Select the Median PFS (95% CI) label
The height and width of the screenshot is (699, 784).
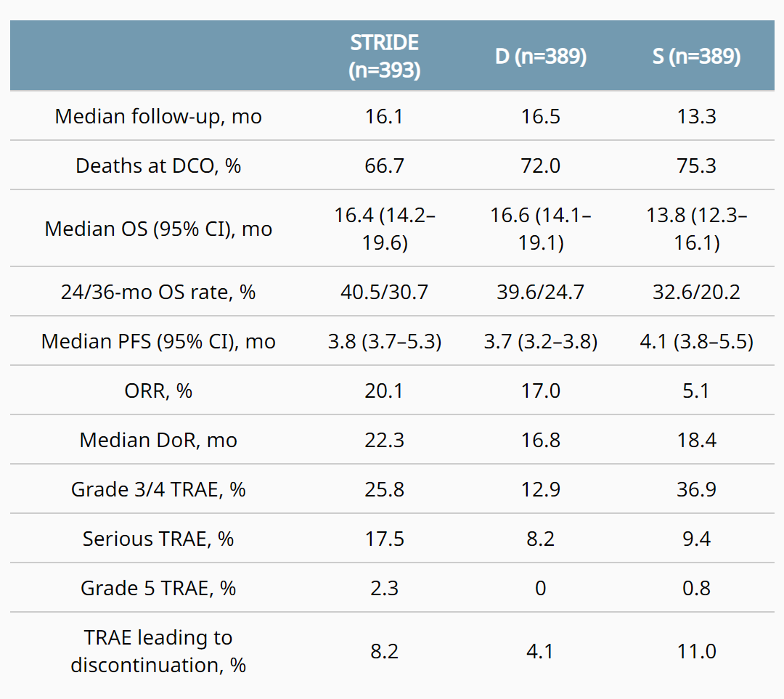point(158,341)
